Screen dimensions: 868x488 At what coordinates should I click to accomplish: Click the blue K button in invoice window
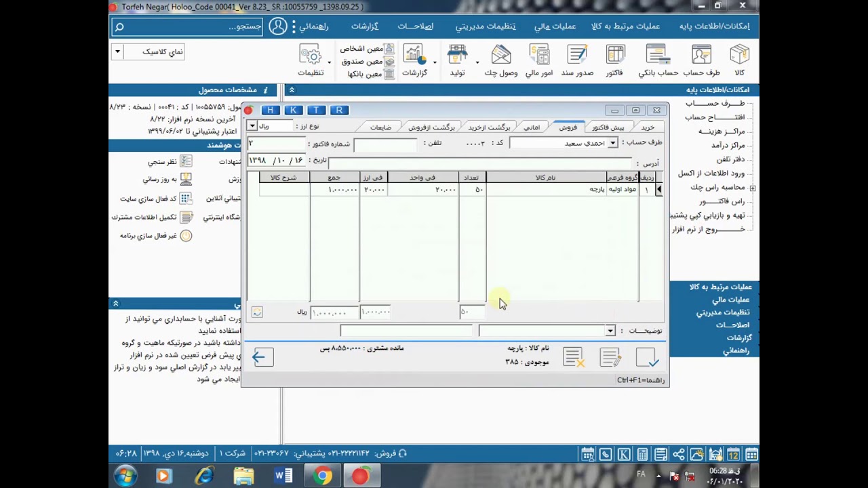click(x=293, y=110)
